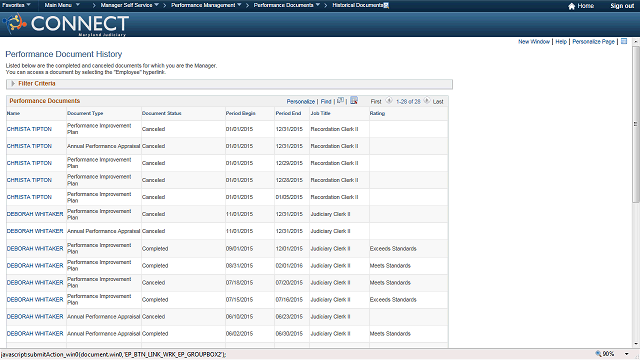Viewport: 640px width, 360px height.
Task: Select Completed status in 07/15/2015 row
Action: [x=155, y=300]
